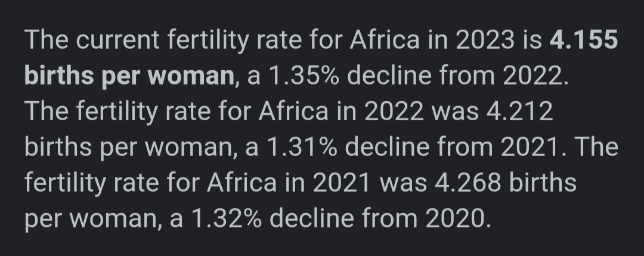Click the opening word 'The' of paragraph
Image resolution: width=644 pixels, height=256 pixels.
tap(47, 40)
